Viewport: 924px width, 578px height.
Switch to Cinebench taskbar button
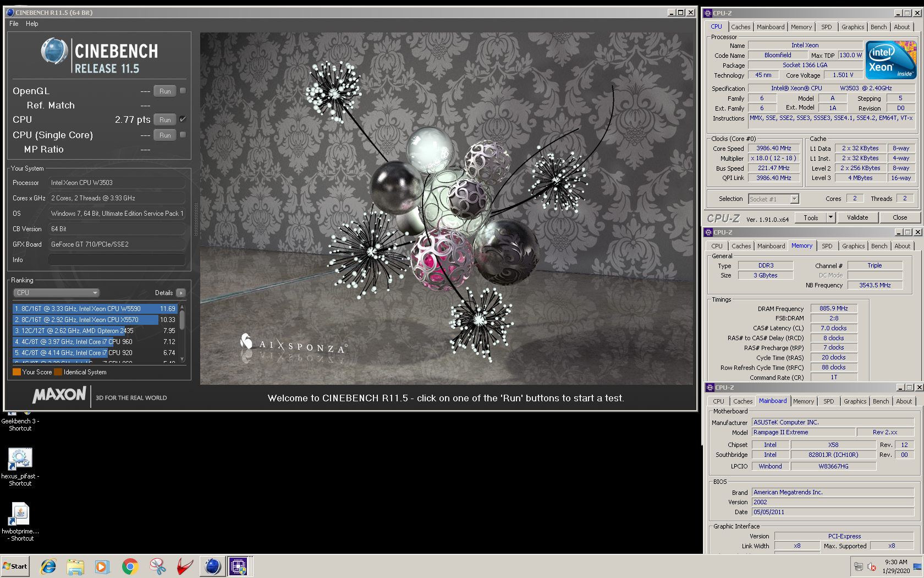point(212,566)
